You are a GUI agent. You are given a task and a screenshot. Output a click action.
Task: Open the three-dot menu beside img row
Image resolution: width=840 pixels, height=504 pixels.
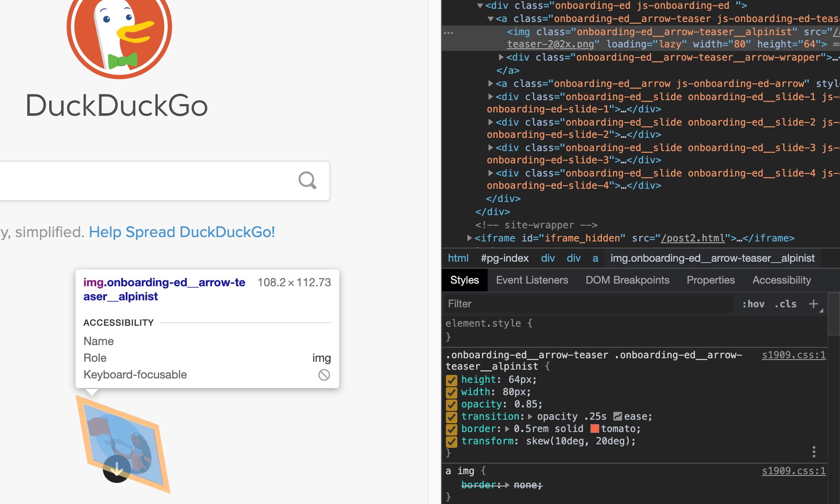(x=448, y=32)
